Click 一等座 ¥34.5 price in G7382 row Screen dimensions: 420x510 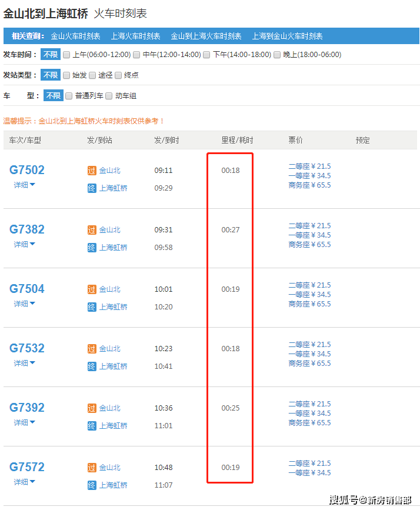click(310, 235)
